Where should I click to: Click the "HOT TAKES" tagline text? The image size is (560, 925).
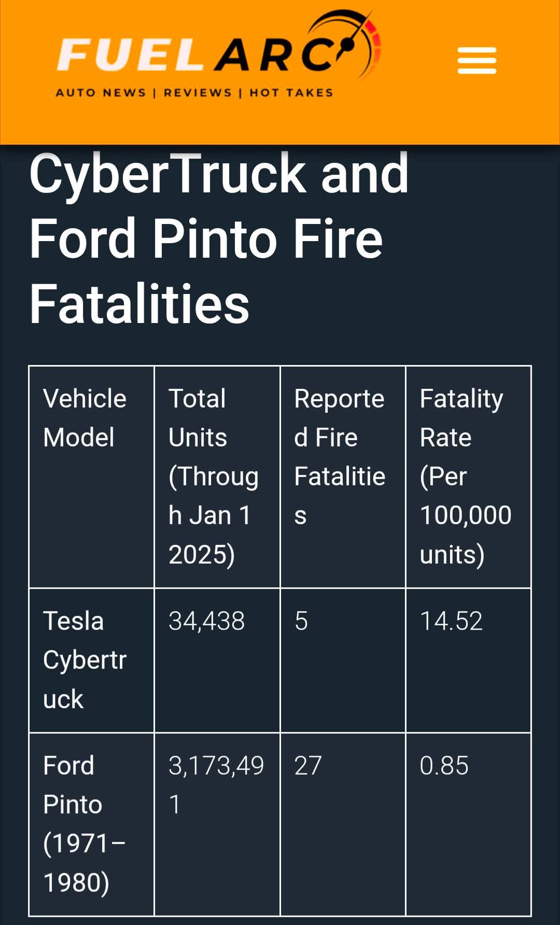[291, 93]
